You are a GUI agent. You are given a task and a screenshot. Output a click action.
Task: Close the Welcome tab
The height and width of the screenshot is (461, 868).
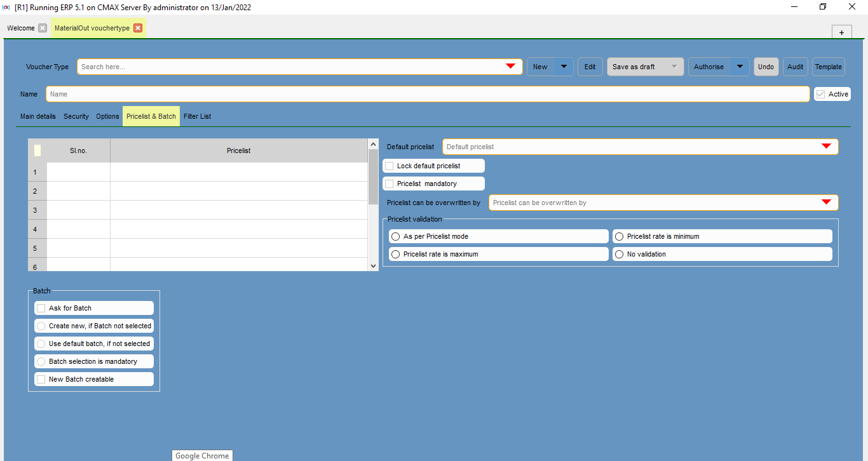[43, 28]
